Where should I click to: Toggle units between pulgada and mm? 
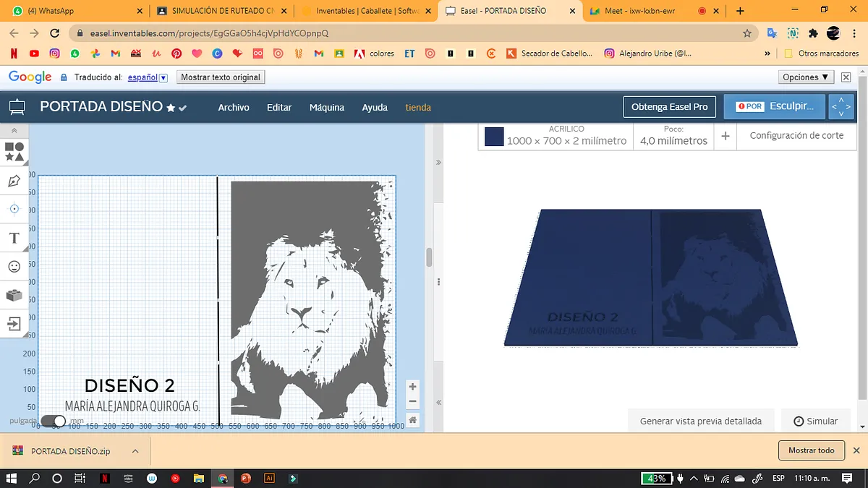pos(53,421)
